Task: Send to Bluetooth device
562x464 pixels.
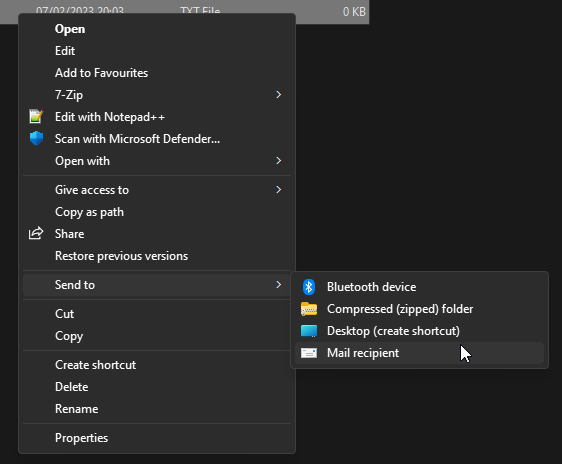Action: click(419, 287)
